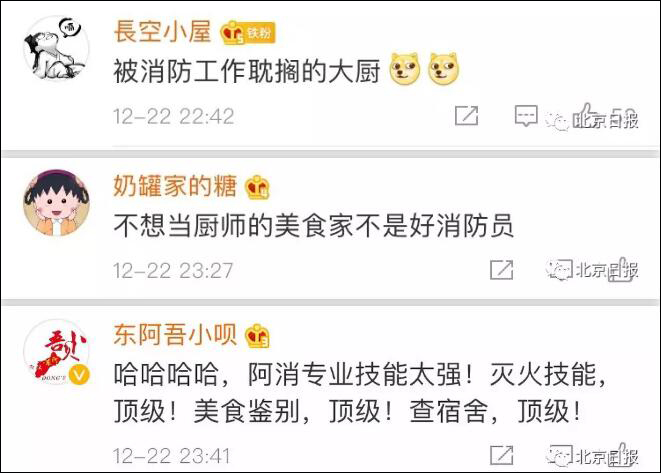Click the 铁粉 fan badge
Viewport: 661px width, 473px height.
point(260,32)
